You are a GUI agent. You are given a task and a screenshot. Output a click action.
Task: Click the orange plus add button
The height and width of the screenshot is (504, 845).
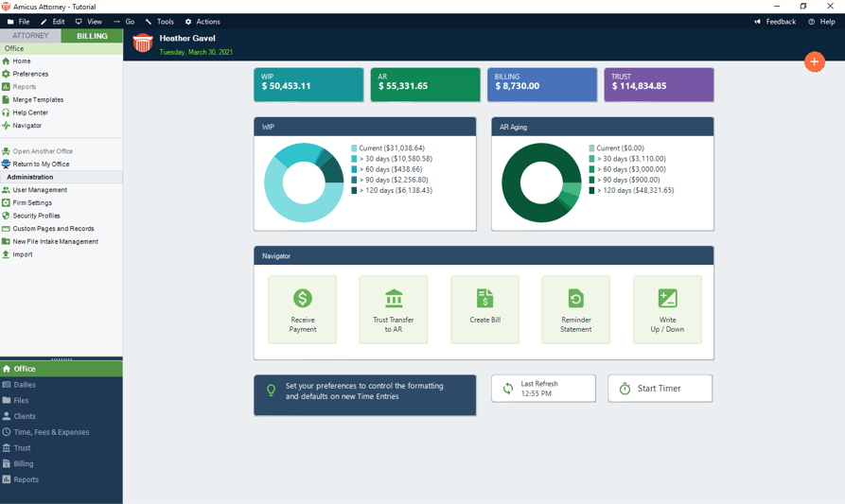pyautogui.click(x=815, y=61)
